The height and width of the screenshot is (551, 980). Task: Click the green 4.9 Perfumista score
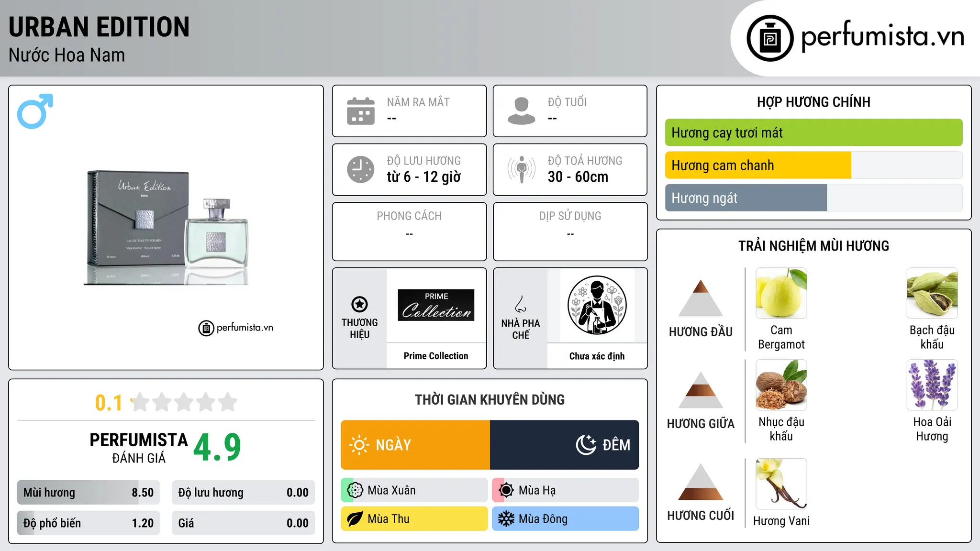point(217,447)
